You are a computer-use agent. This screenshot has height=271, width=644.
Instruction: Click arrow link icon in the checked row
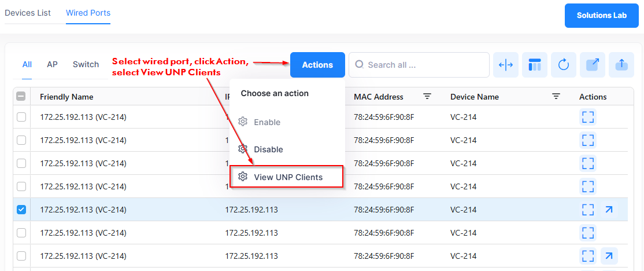609,210
